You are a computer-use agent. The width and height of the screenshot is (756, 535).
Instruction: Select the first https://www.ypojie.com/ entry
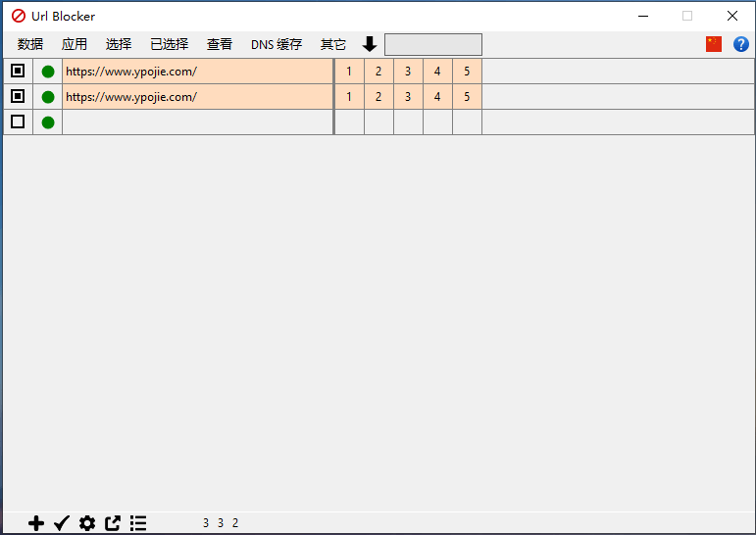[198, 72]
